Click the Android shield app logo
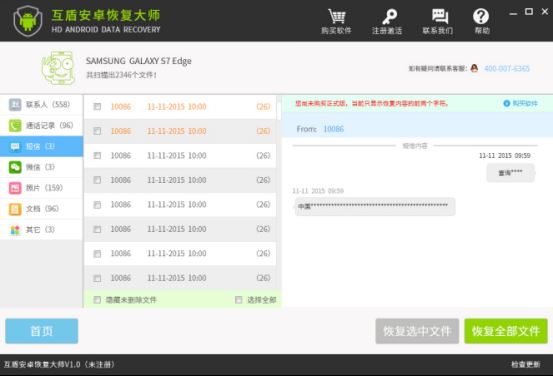 [x=28, y=21]
